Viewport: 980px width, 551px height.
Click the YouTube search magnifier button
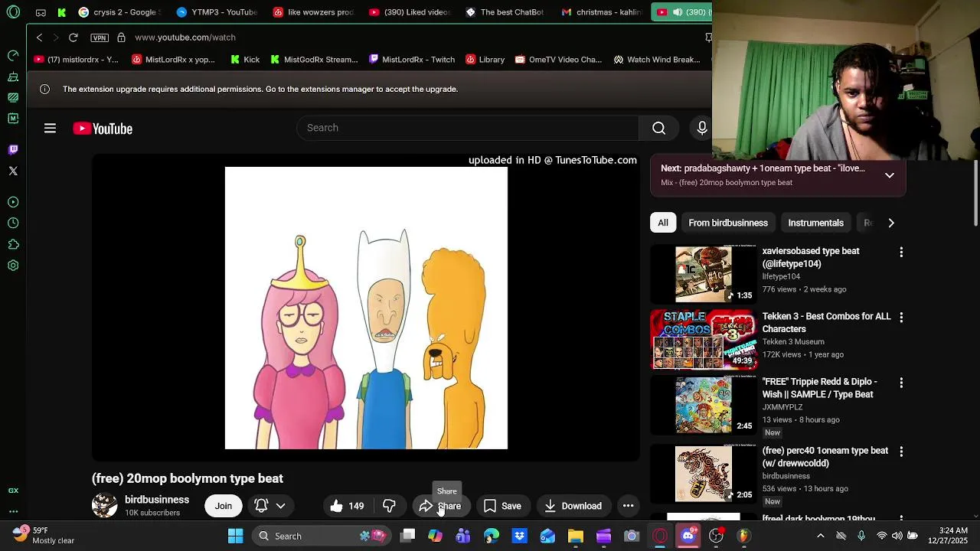pos(658,128)
